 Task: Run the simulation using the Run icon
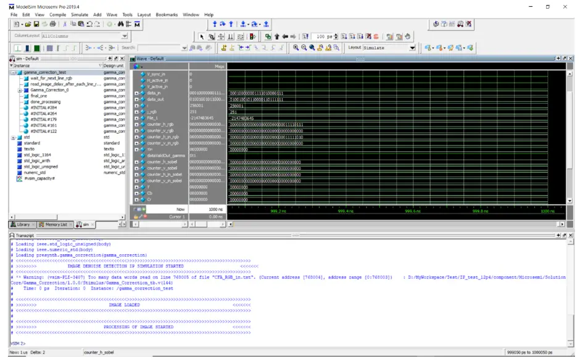point(344,35)
